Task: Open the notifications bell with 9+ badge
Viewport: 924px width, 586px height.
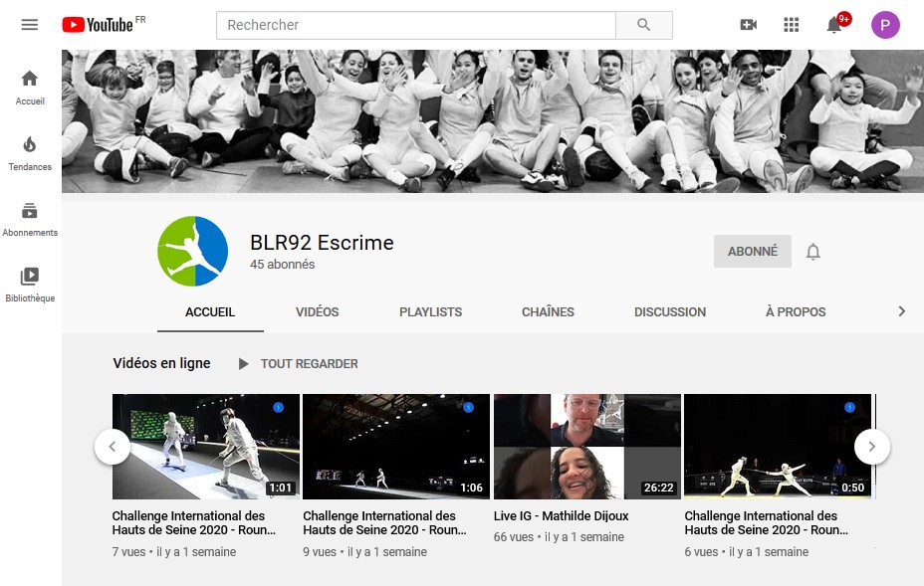Action: point(835,24)
